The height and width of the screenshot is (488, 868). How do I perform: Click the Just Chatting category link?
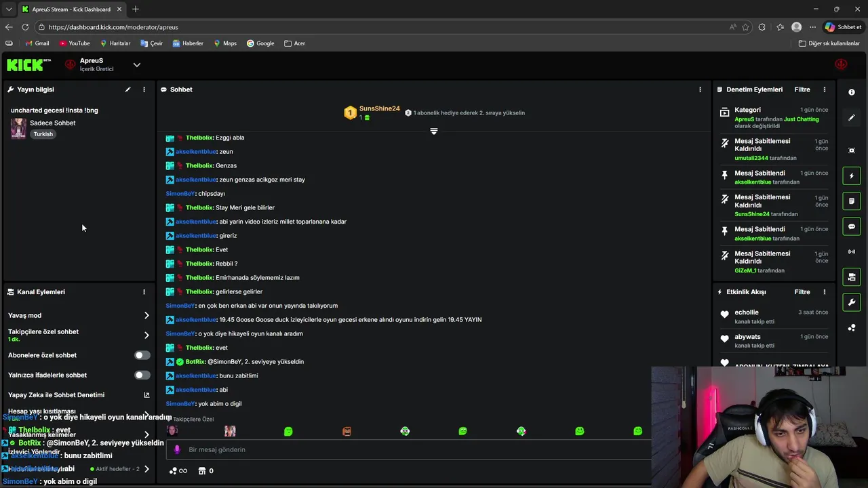pyautogui.click(x=801, y=119)
